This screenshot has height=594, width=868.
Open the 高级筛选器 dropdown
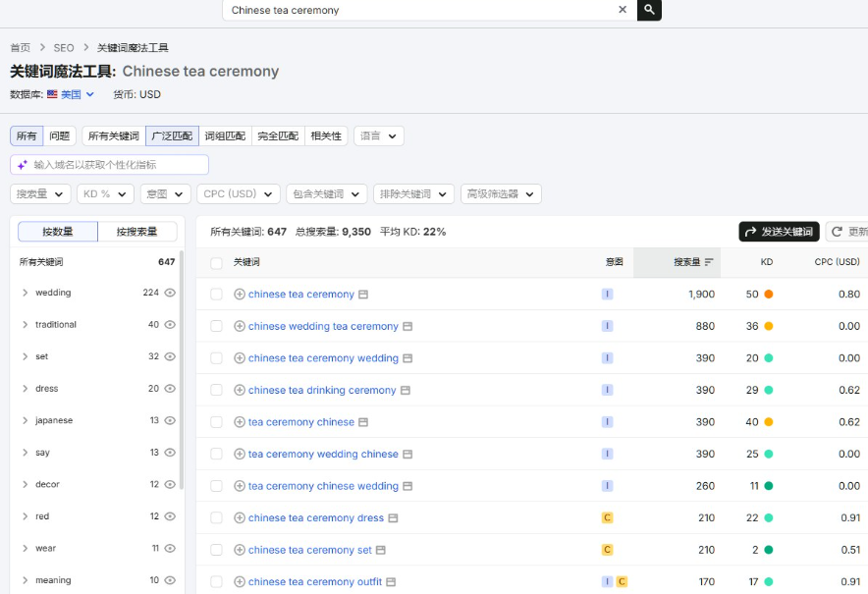[501, 193]
